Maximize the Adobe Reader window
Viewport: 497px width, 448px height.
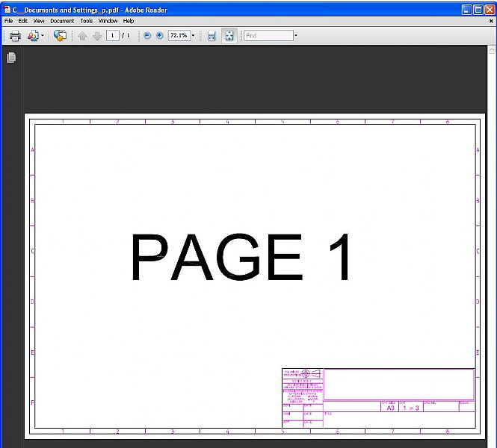[x=478, y=10]
